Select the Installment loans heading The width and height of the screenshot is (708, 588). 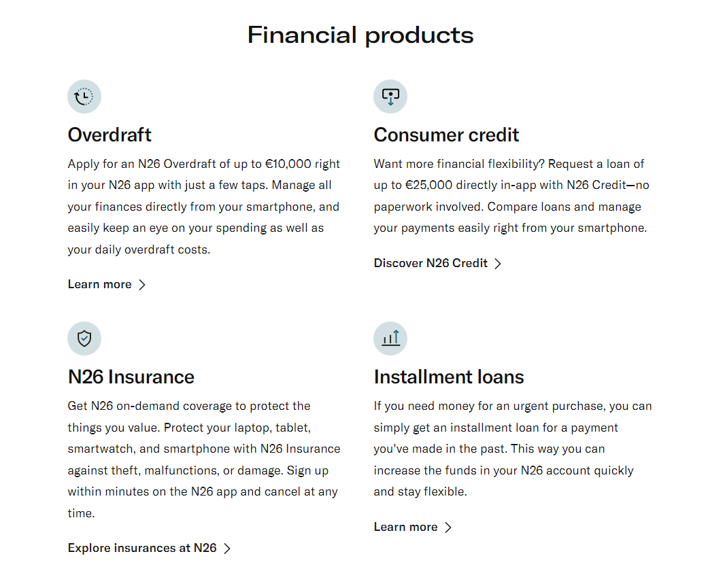pyautogui.click(x=449, y=377)
